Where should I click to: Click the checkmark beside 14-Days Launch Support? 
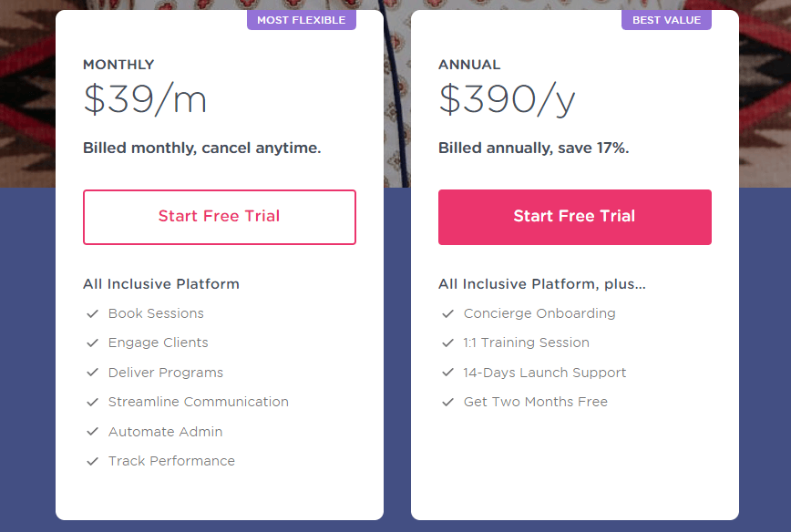point(447,373)
